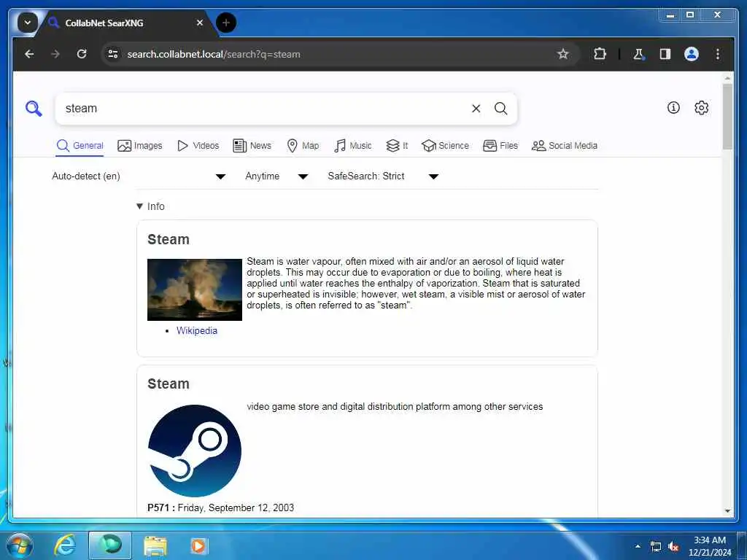Click the first Steam heading in Info
The image size is (747, 560).
click(x=169, y=239)
